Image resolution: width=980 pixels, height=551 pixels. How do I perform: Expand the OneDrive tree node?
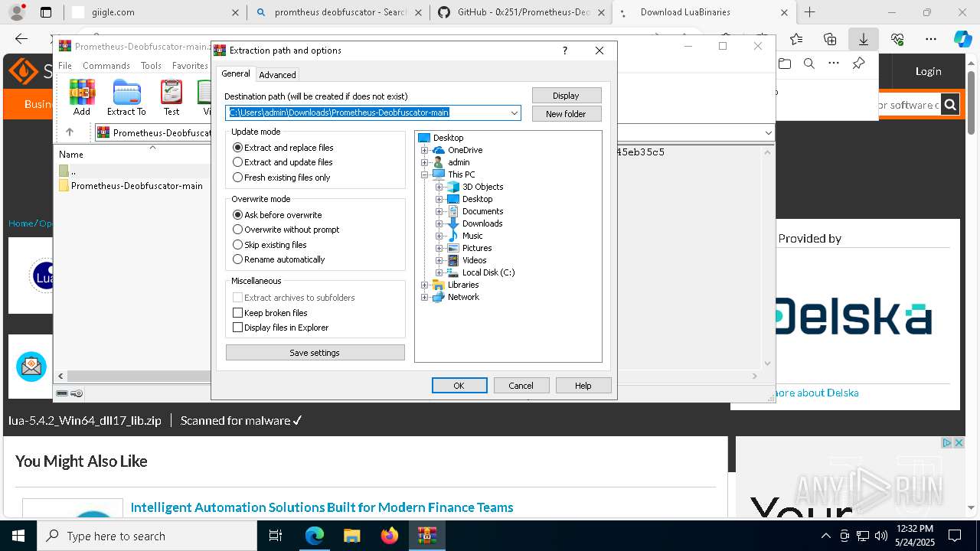(425, 150)
